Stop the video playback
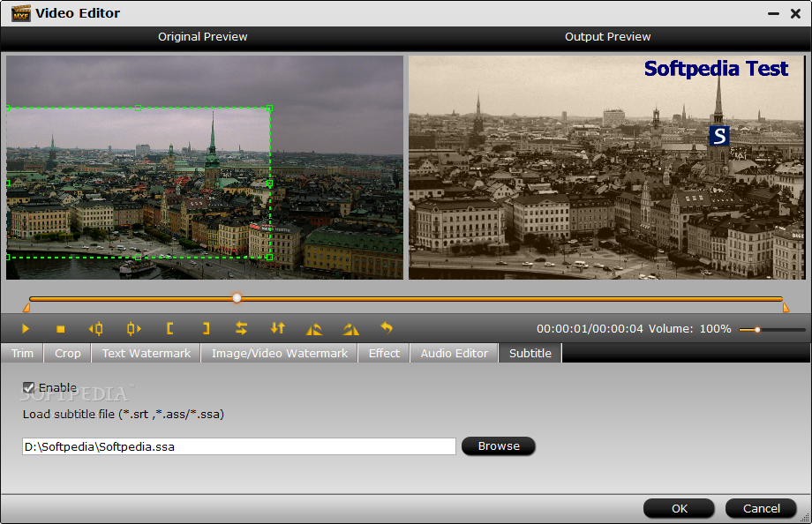The width and height of the screenshot is (812, 524). point(61,329)
